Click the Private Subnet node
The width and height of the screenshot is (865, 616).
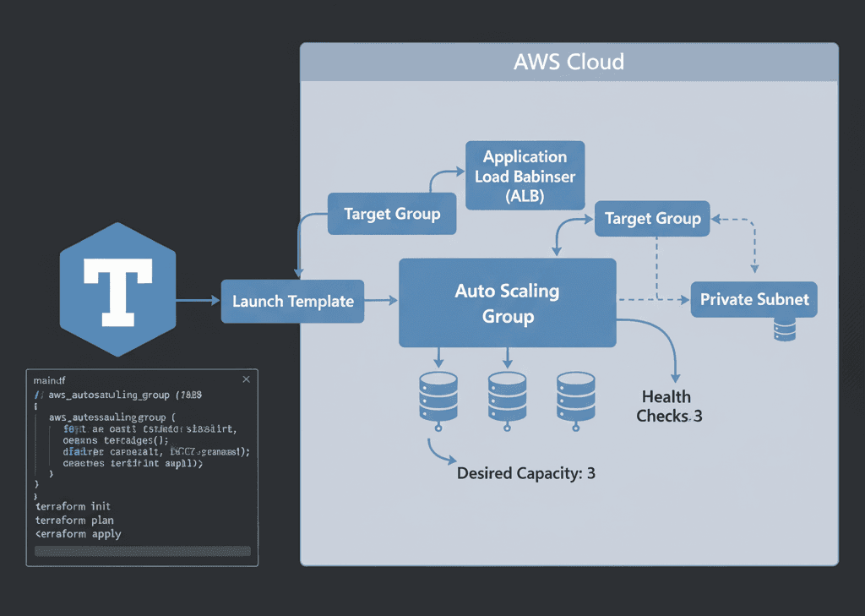[754, 299]
